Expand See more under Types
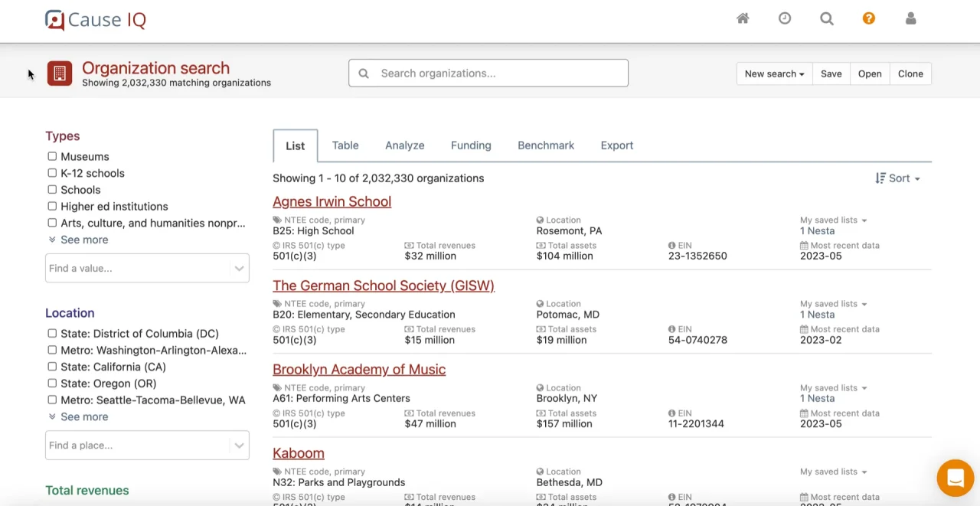The width and height of the screenshot is (980, 506). pos(83,240)
